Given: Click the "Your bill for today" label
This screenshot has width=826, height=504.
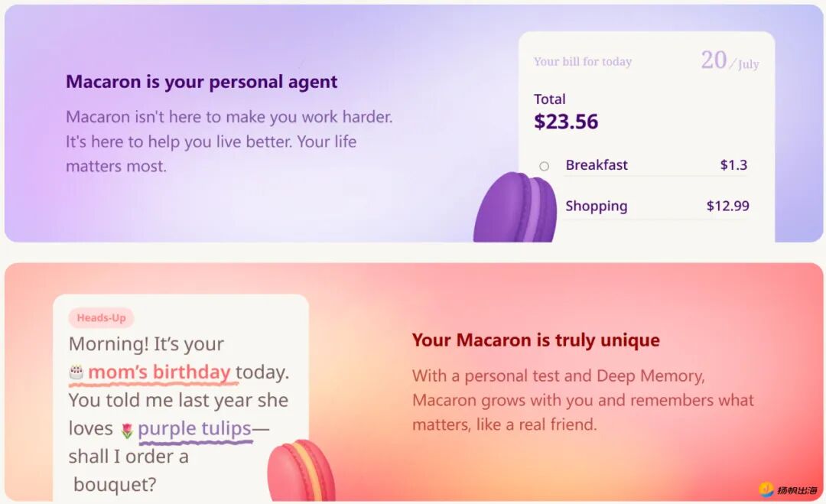Looking at the screenshot, I should pyautogui.click(x=583, y=62).
